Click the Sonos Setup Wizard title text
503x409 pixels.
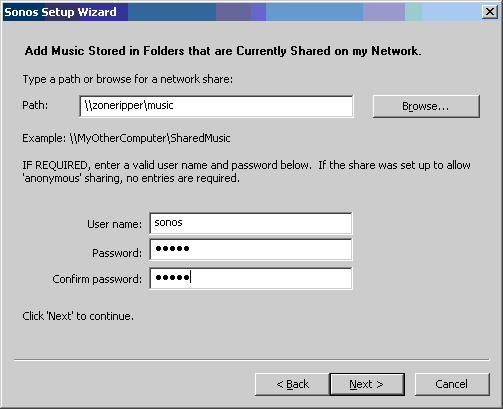pos(60,12)
